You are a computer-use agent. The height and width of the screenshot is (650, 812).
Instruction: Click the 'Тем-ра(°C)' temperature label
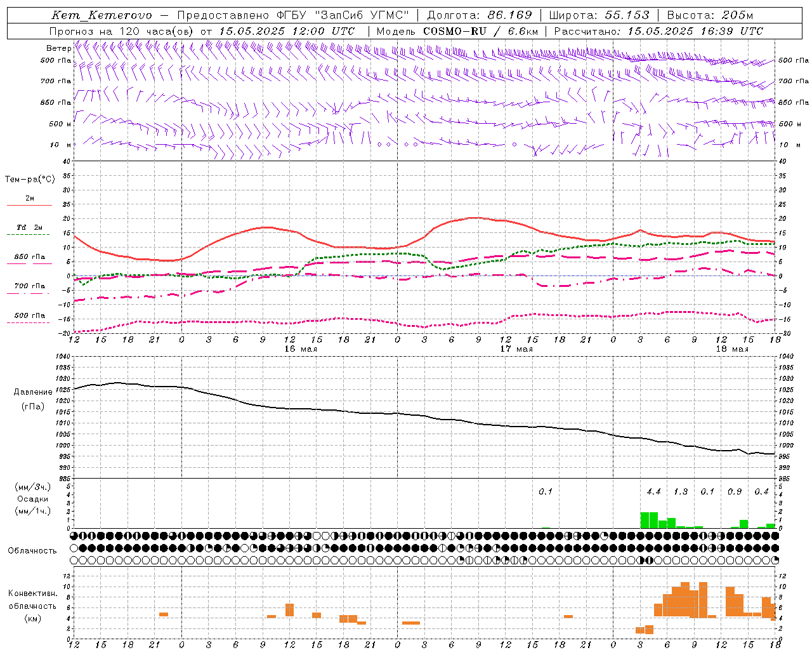click(30, 180)
